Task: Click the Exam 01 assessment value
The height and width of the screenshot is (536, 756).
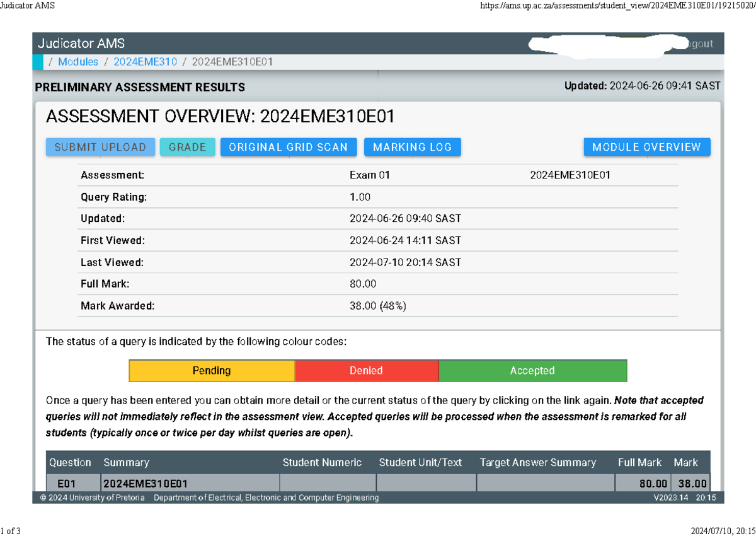Action: click(370, 175)
